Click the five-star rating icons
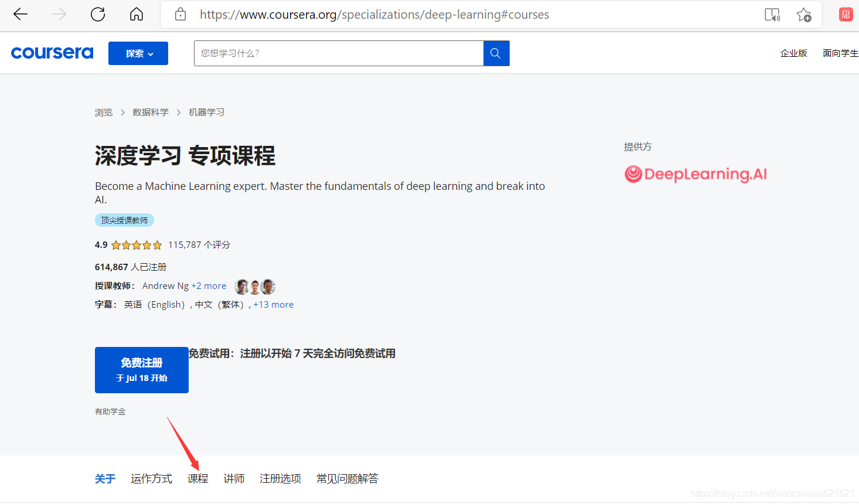The width and height of the screenshot is (859, 504). click(x=137, y=245)
